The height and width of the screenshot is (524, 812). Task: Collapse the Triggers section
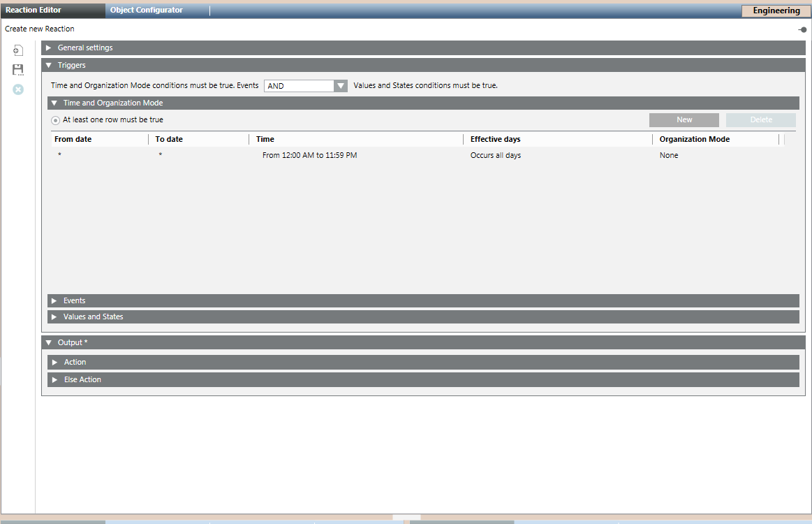pos(49,65)
